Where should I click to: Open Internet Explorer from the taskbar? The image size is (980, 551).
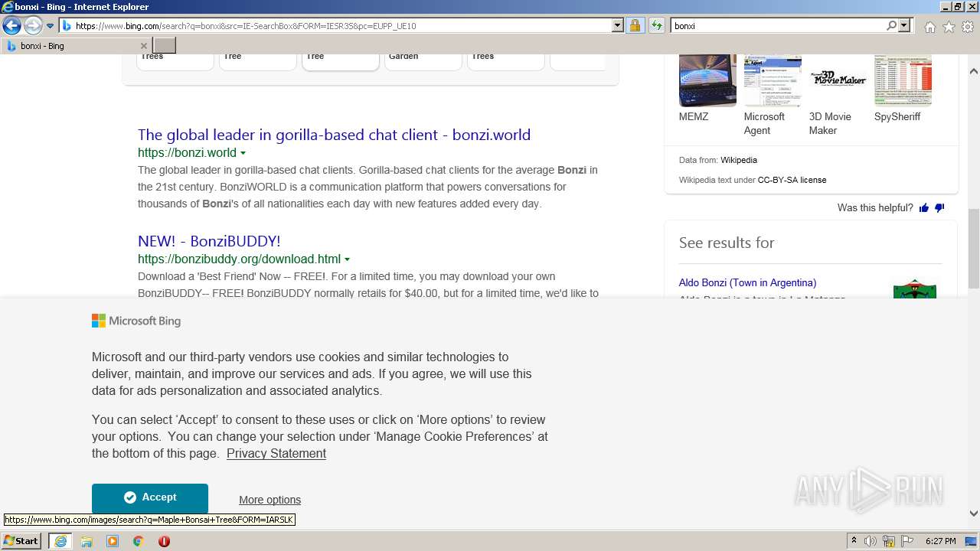[60, 541]
